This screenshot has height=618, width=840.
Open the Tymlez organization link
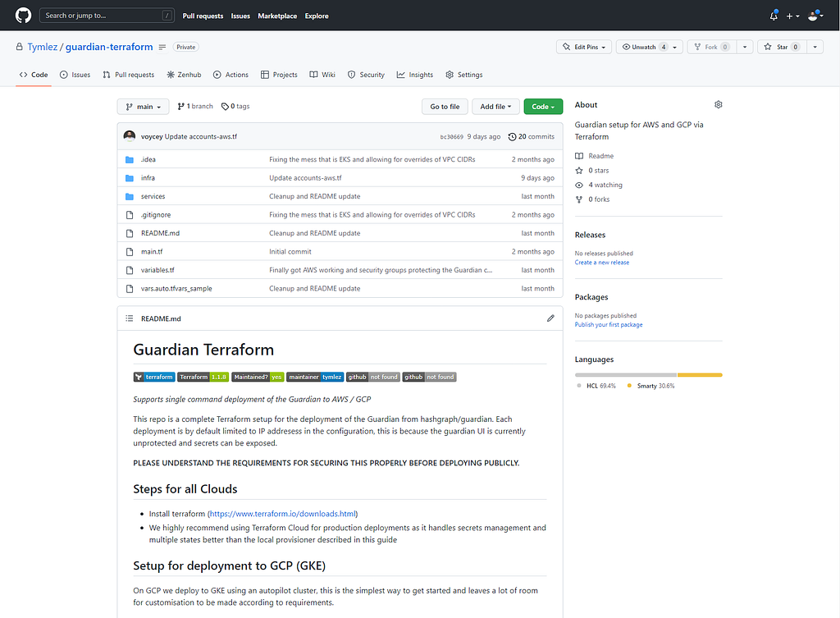[x=43, y=47]
